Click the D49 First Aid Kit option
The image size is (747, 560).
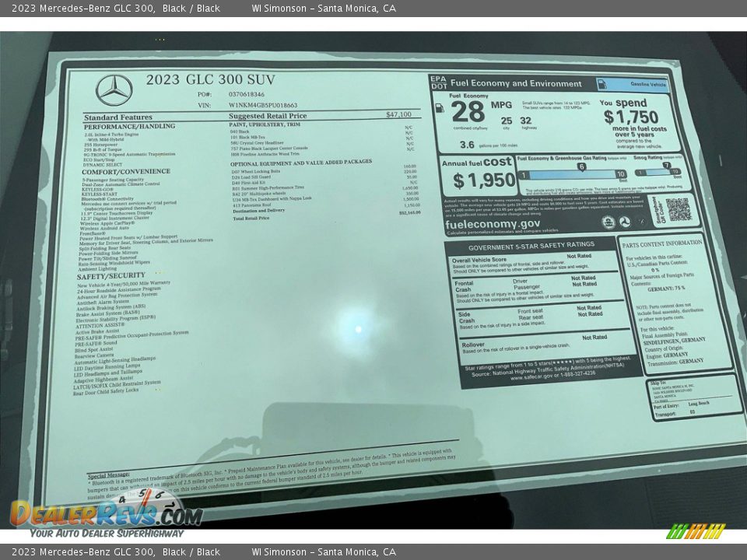pos(249,183)
